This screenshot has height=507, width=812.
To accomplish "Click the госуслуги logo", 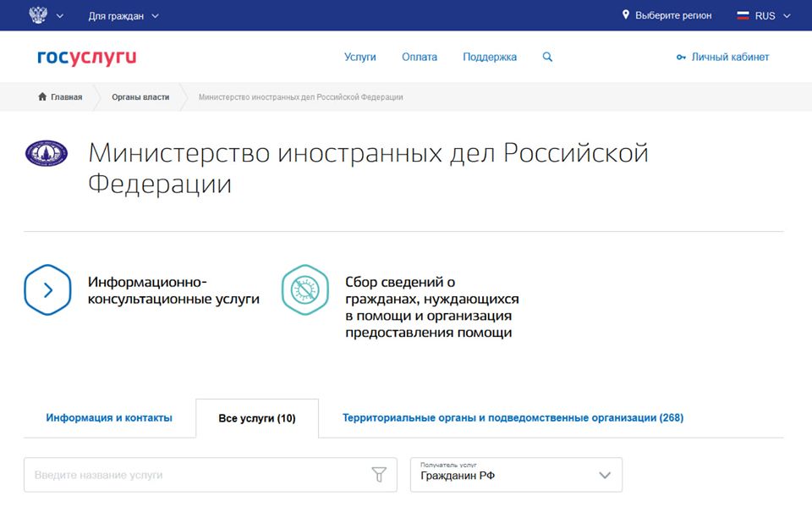I will click(x=86, y=57).
